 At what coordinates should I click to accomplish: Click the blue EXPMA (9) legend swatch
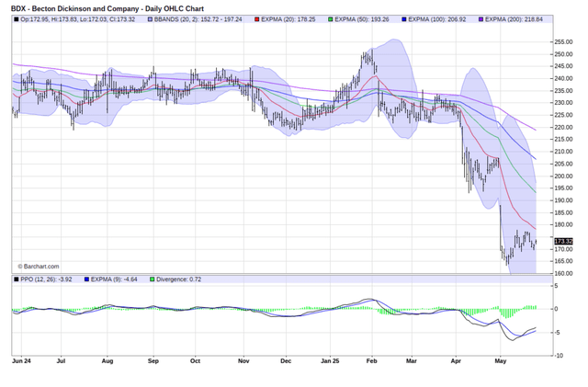86,279
